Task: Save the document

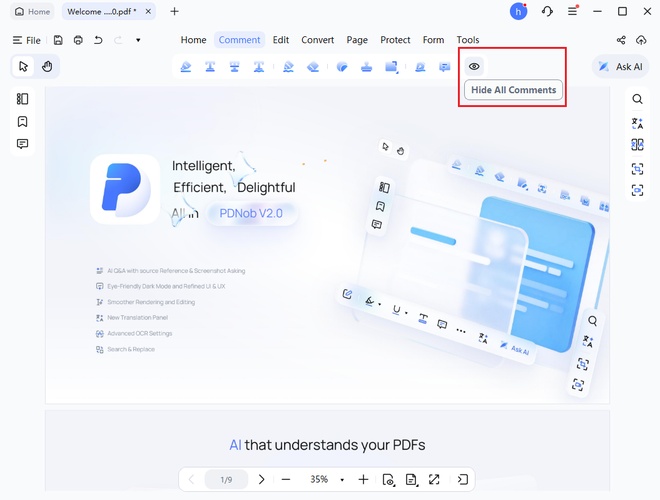Action: point(58,40)
